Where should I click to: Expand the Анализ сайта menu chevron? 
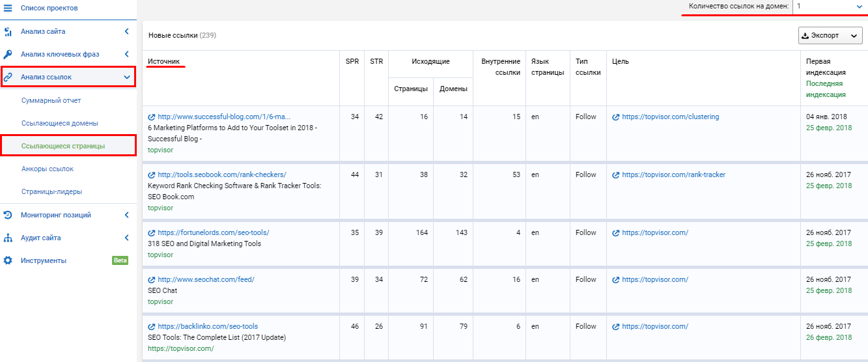click(x=127, y=31)
